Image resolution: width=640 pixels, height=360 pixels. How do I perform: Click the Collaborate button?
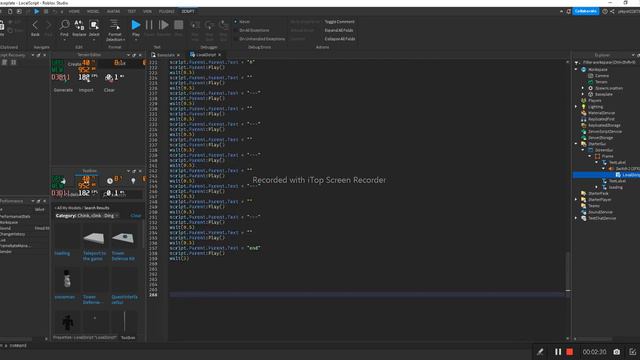point(585,11)
